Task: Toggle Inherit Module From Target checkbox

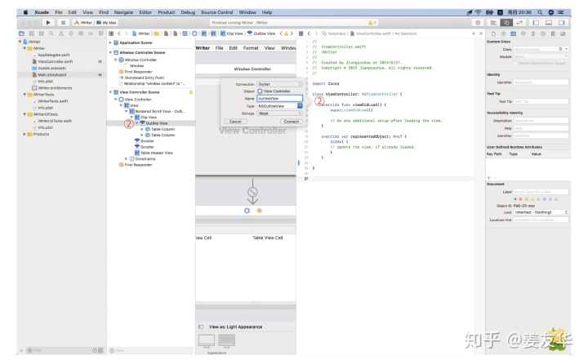Action: click(x=517, y=63)
